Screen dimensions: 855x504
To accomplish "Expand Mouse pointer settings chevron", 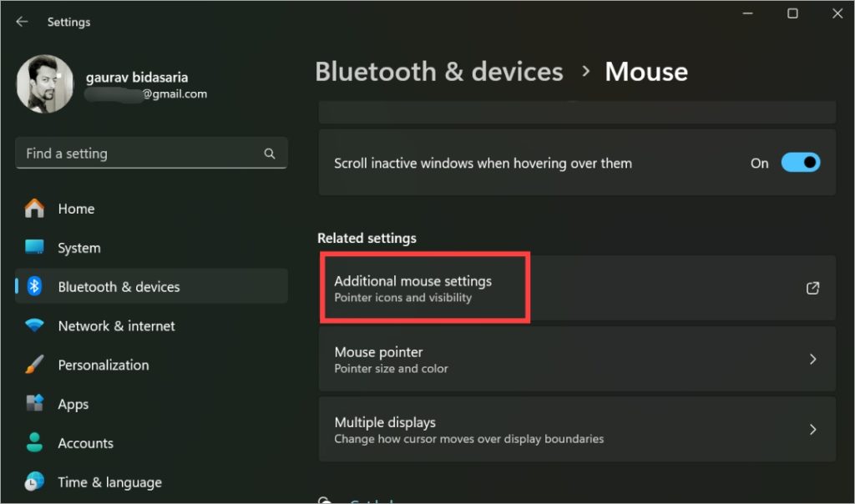I will tap(812, 359).
